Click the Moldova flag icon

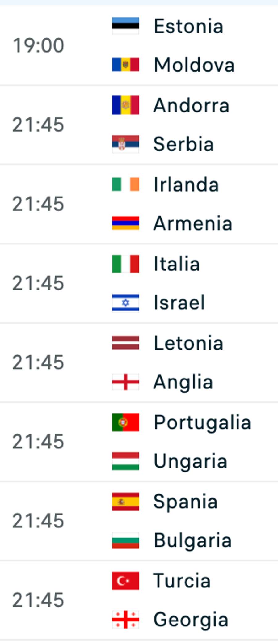125,65
